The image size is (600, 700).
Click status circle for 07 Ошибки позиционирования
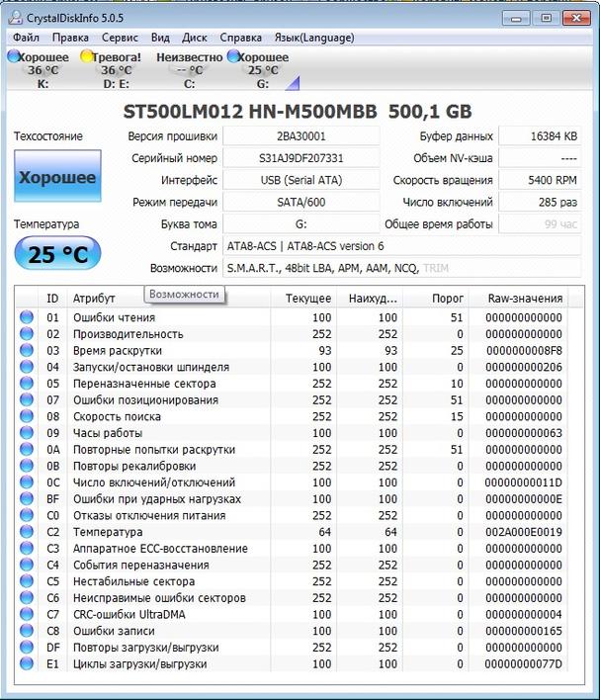click(27, 399)
